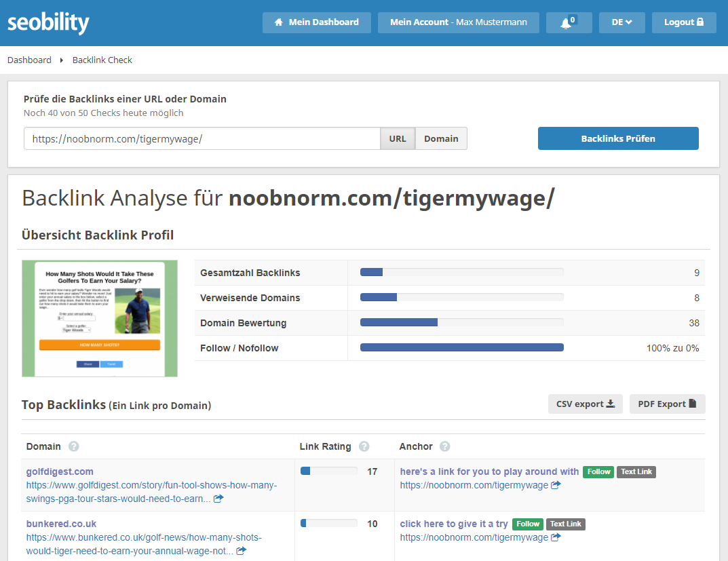
Task: Click the Text Link badge in golfdigest row
Action: (636, 472)
